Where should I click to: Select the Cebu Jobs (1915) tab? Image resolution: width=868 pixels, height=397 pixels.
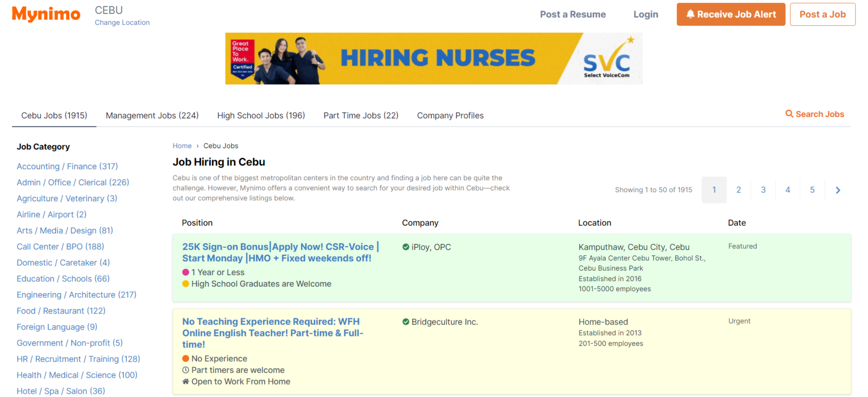(54, 116)
